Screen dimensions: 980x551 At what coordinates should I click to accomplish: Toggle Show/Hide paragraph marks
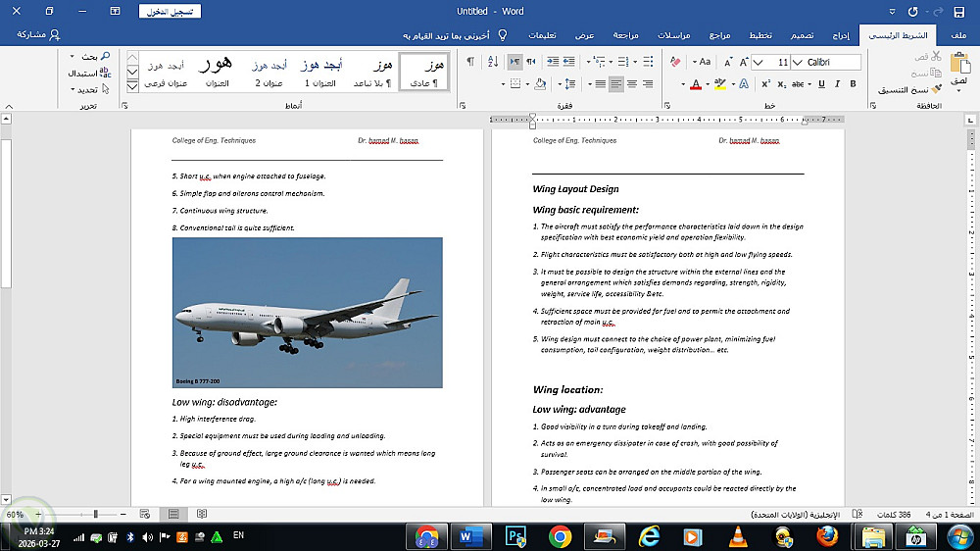point(470,62)
